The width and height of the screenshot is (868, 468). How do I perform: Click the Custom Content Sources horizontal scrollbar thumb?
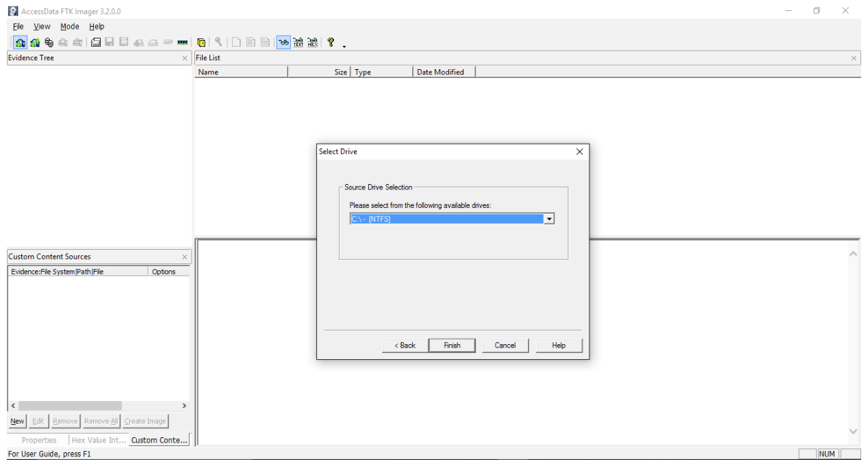click(x=70, y=406)
